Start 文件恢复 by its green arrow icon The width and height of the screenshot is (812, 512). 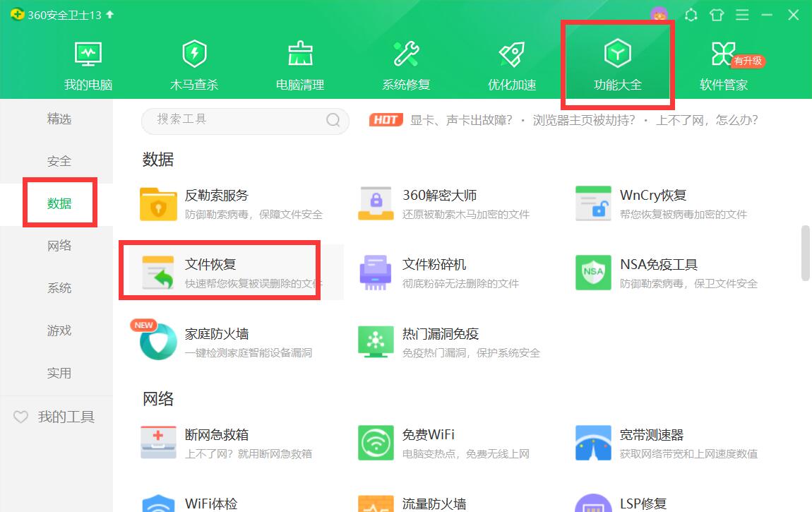pos(158,273)
